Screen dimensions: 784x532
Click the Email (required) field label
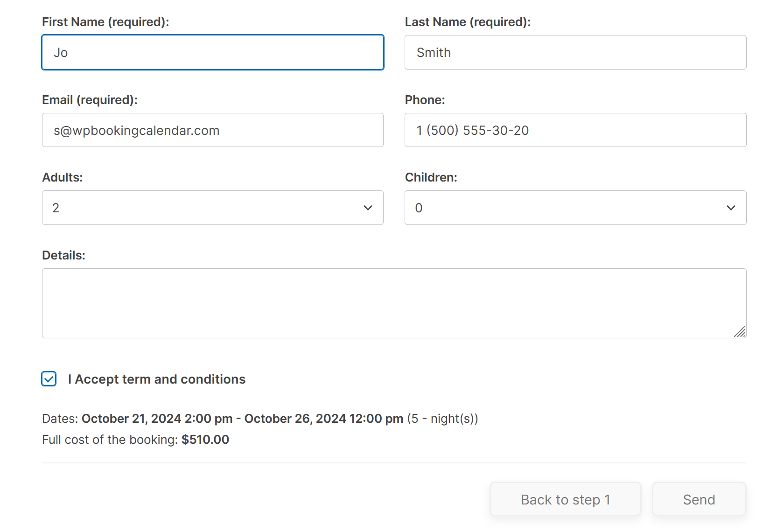point(90,99)
